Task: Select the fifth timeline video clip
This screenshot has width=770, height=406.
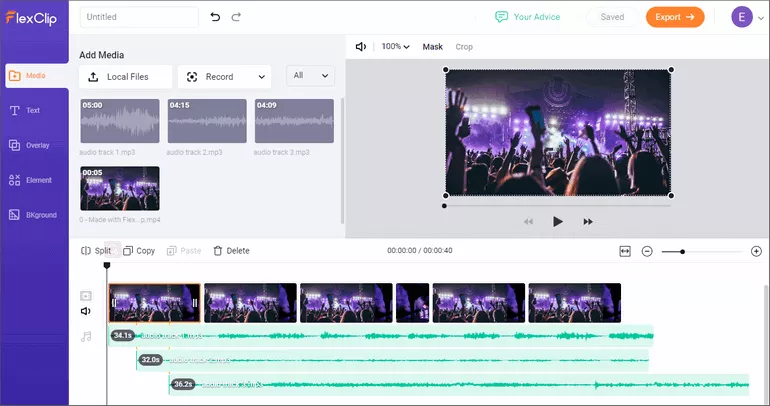Action: pyautogui.click(x=479, y=303)
